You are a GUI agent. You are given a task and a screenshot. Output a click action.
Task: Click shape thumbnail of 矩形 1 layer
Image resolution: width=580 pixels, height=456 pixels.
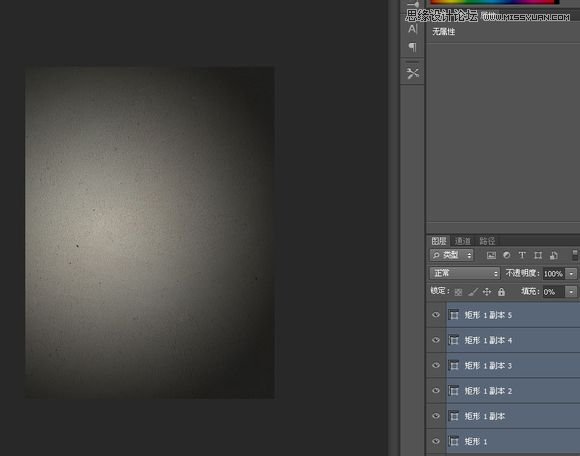(454, 441)
